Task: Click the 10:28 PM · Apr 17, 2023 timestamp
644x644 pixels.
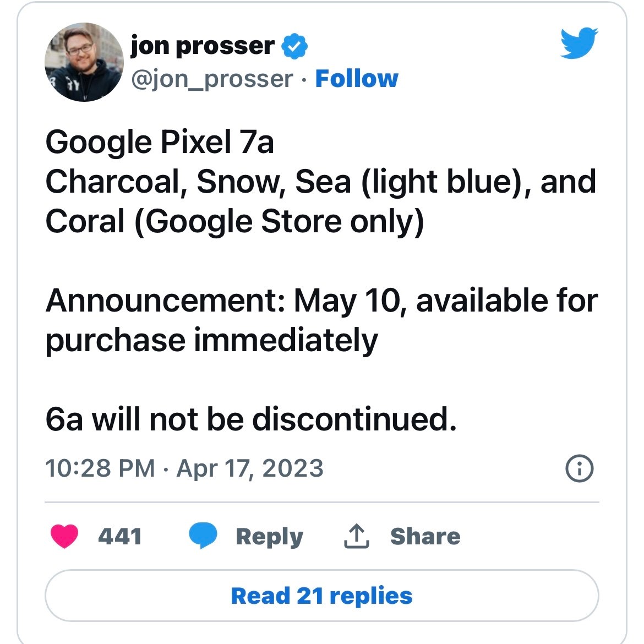Action: tap(184, 468)
